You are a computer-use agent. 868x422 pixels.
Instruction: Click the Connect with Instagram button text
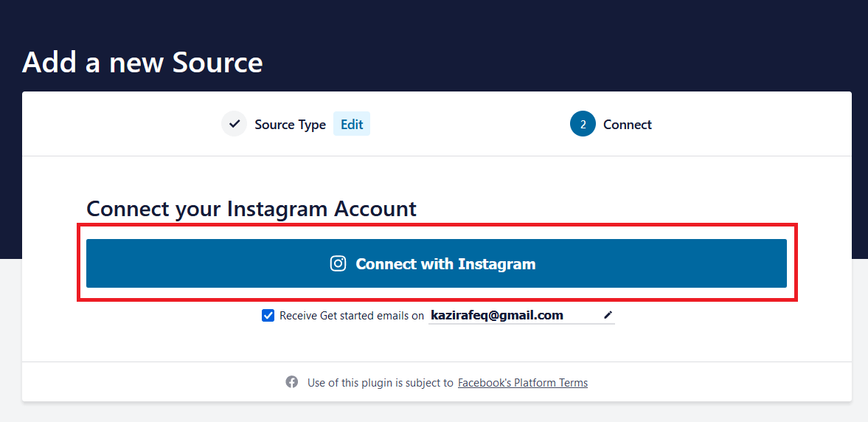[445, 263]
